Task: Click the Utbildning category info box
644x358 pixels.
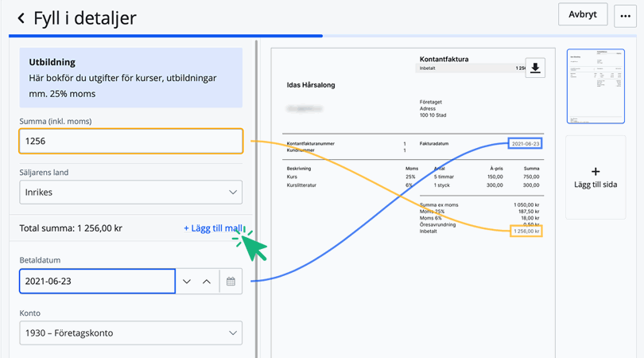Action: [131, 78]
